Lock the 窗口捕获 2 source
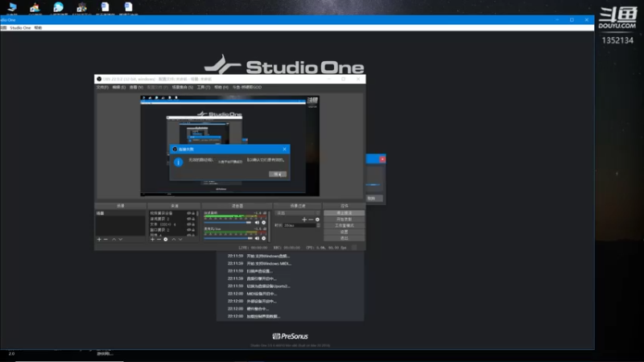 tap(193, 230)
